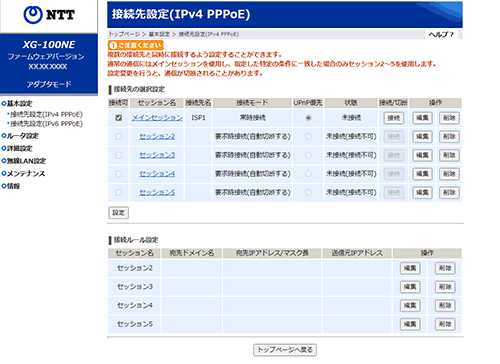Open 接続先設定(IPv4 PPPoE) sidebar link
Screen dimensions: 500x364
pyautogui.click(x=46, y=114)
